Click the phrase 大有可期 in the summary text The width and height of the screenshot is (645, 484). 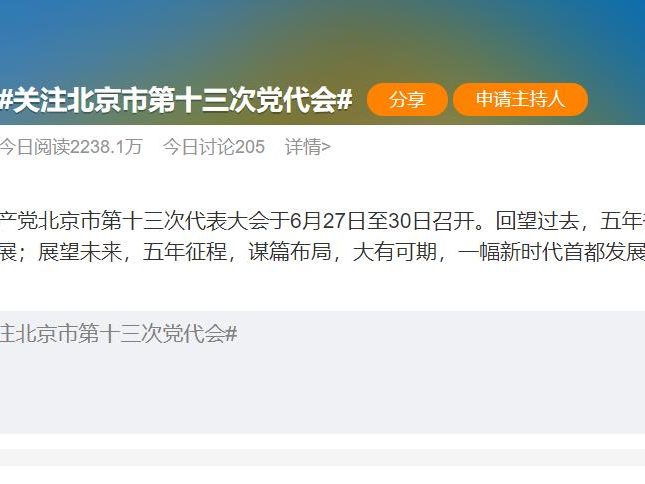(x=394, y=252)
